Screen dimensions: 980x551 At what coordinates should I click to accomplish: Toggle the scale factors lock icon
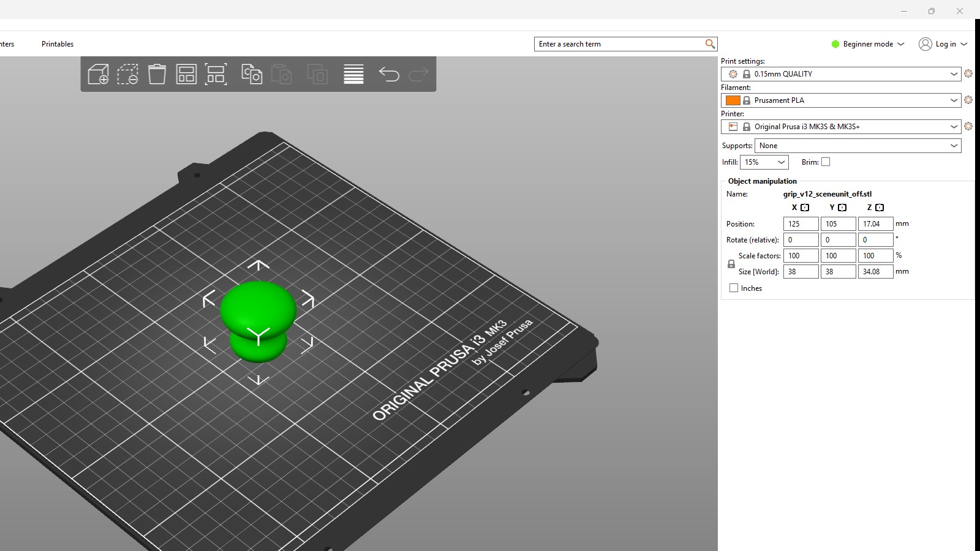[x=731, y=264]
